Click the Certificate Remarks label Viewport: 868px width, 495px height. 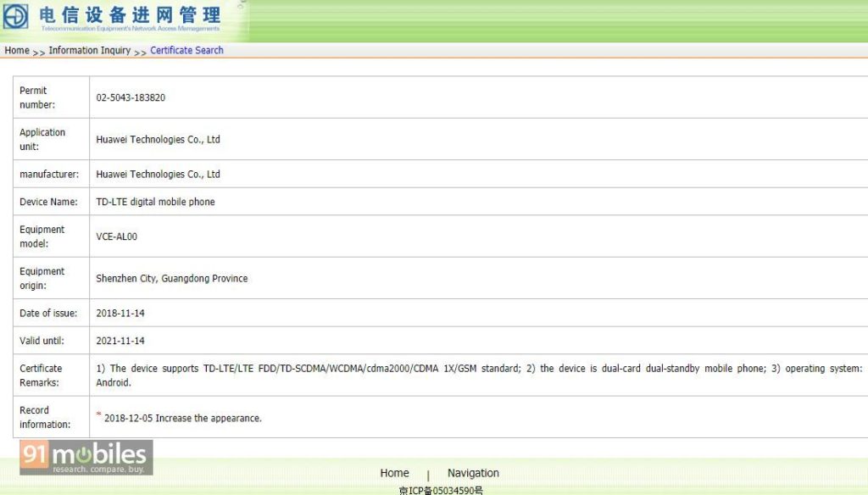[x=41, y=375]
